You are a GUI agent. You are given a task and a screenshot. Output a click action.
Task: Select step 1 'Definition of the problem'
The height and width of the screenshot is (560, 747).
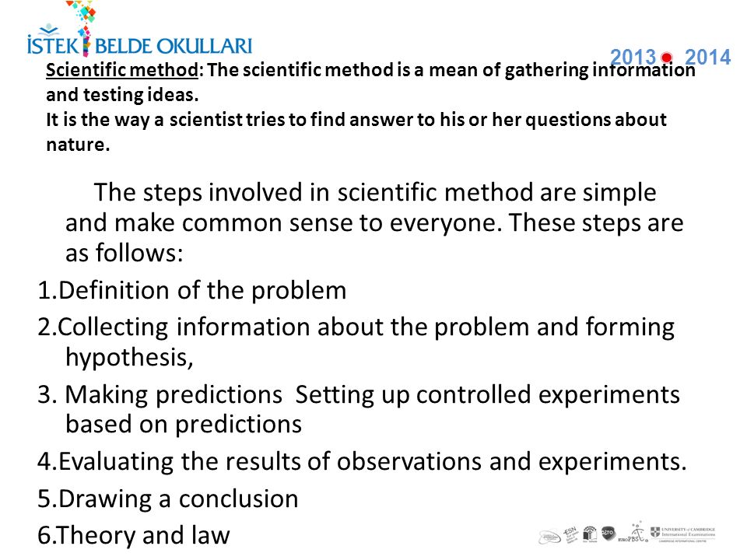tap(192, 290)
